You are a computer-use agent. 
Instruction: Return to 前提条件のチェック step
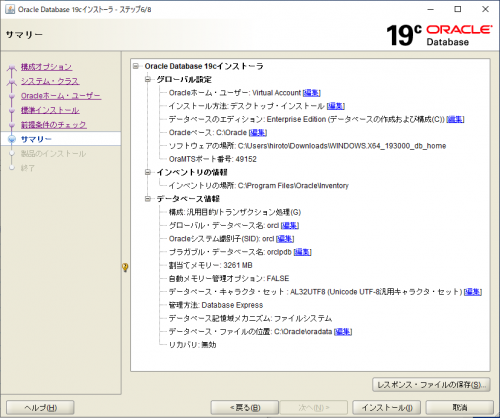coord(54,125)
